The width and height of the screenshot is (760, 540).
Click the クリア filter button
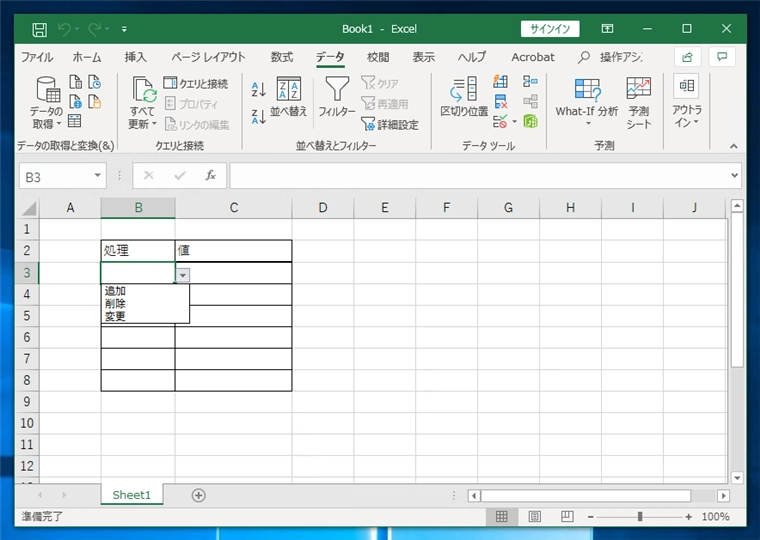point(380,83)
